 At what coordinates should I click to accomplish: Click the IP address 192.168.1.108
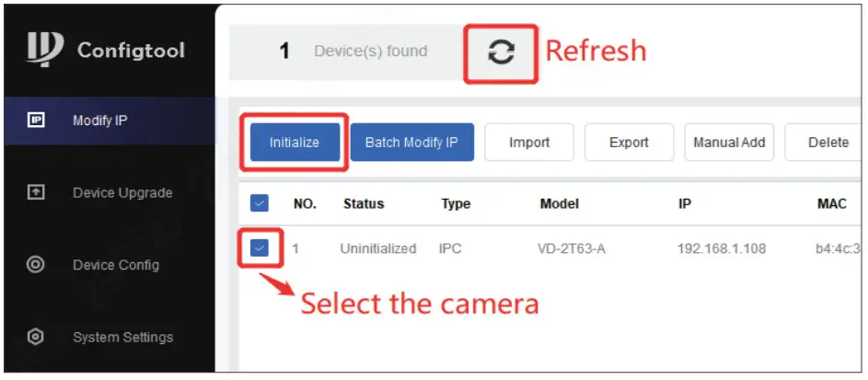coord(722,248)
